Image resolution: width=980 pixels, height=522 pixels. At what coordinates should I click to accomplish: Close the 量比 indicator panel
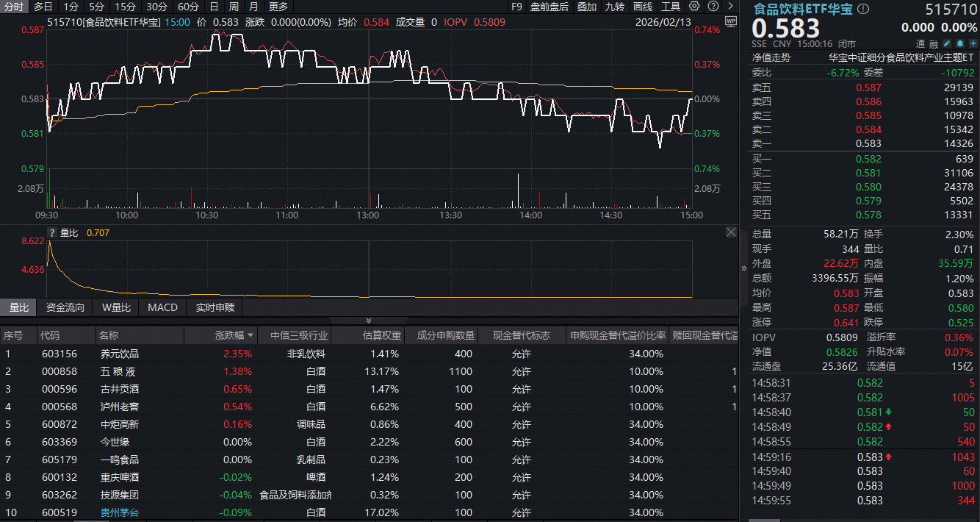(731, 232)
